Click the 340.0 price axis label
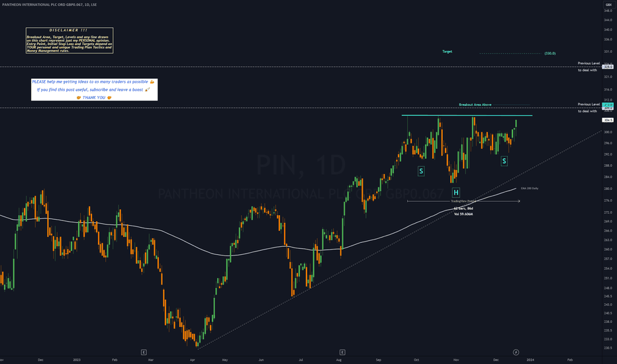Image resolution: width=617 pixels, height=364 pixels. pos(608,30)
